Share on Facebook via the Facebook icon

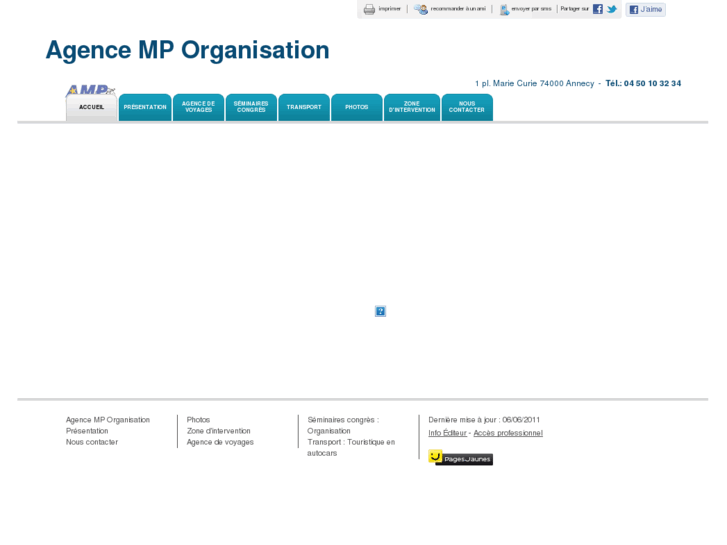click(598, 9)
